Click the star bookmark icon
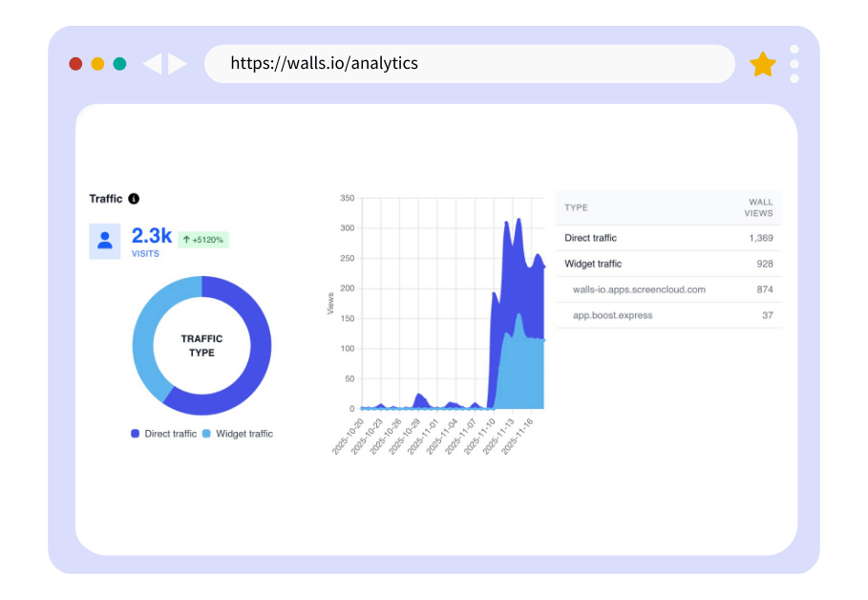Screen dimensions: 868x600 [x=763, y=63]
